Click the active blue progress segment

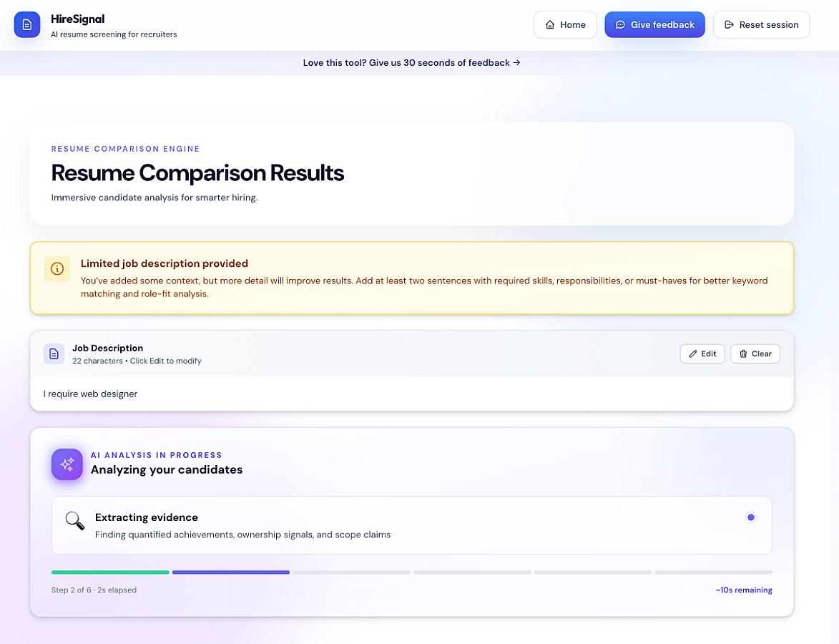(x=231, y=572)
